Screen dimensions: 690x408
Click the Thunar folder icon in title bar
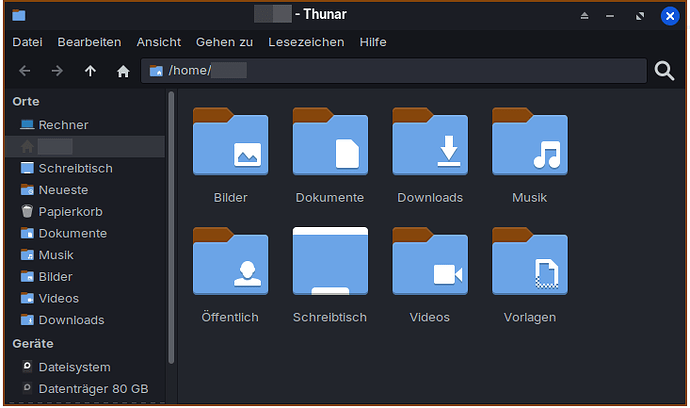[19, 15]
